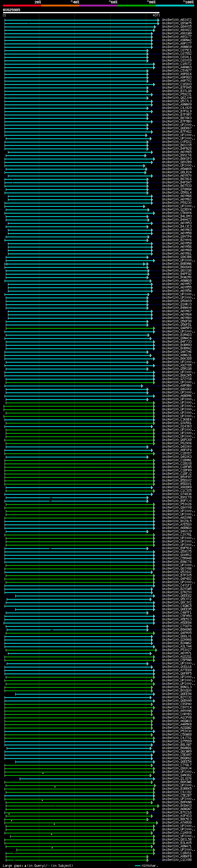Select label UniRef100_O74836

(x=176, y=494)
